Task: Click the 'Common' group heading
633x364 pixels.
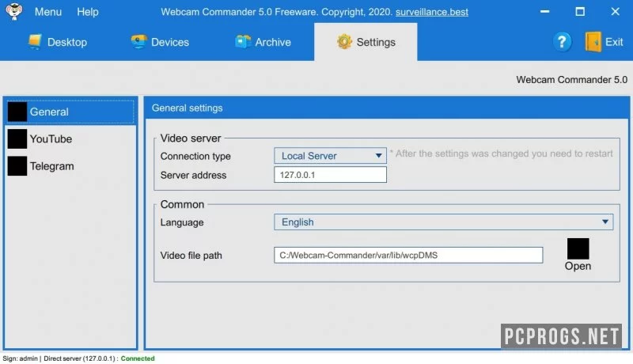Action: point(182,204)
